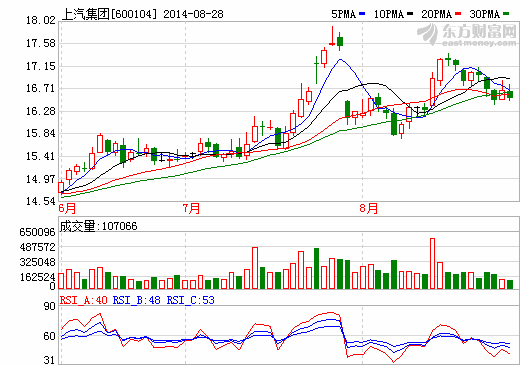Click the 成交量:107066 volume label

(x=98, y=226)
